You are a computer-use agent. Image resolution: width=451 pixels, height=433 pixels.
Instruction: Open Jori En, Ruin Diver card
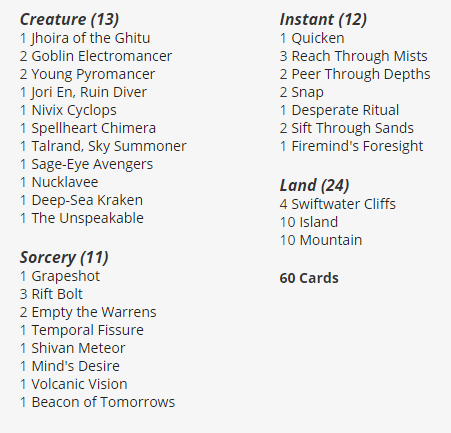tap(89, 92)
